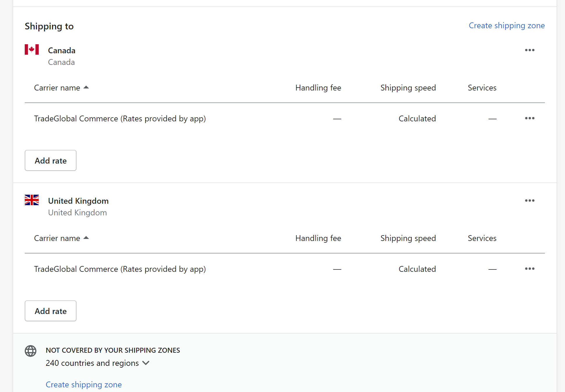
Task: Click Handling fee header in Canada table
Action: [x=318, y=88]
